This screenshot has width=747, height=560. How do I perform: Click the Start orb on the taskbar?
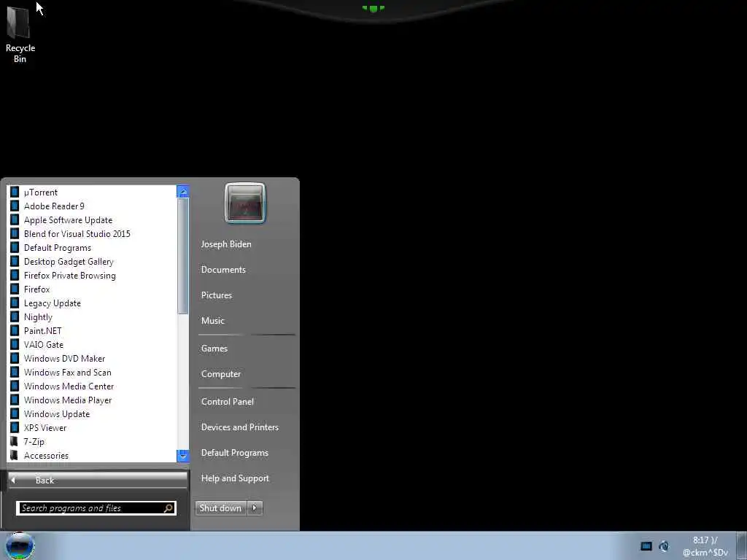pyautogui.click(x=20, y=546)
